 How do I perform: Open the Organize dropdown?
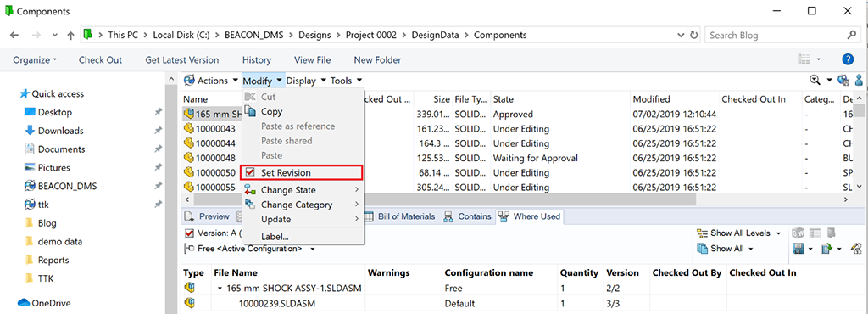coord(35,59)
